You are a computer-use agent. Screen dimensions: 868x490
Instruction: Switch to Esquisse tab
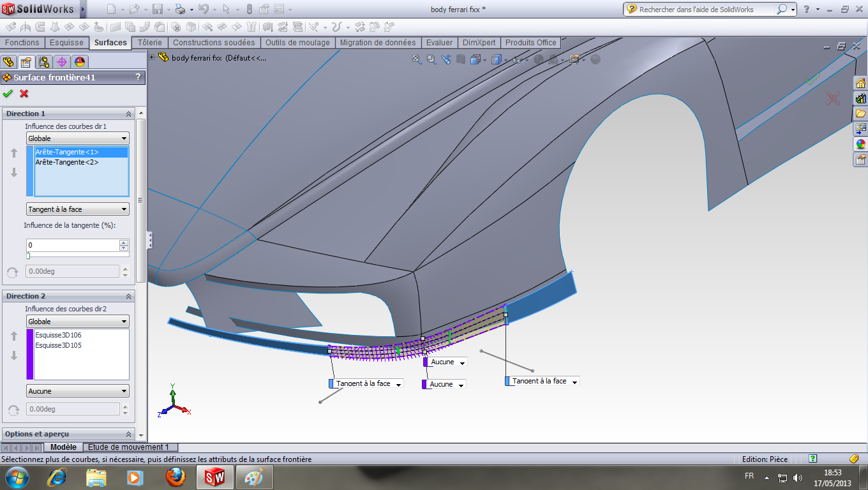tap(67, 43)
